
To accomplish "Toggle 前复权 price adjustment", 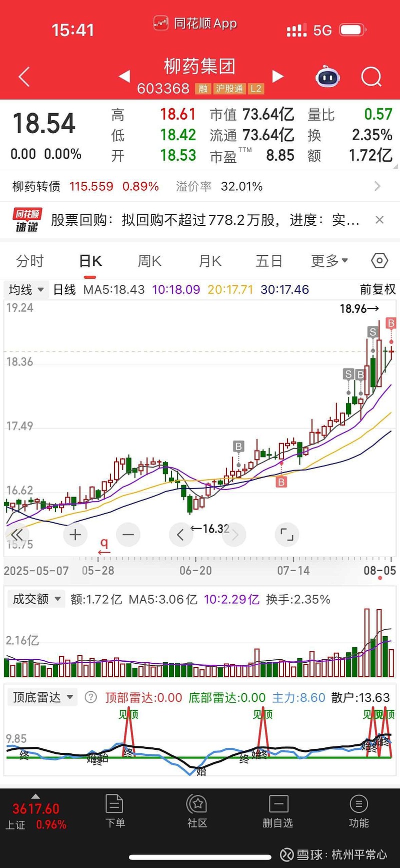I will (378, 289).
